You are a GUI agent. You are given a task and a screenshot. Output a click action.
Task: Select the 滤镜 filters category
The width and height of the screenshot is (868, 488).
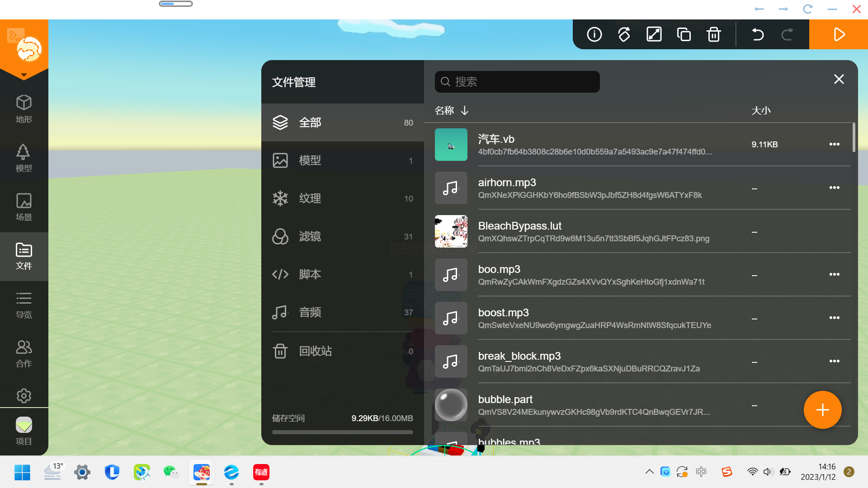coord(343,236)
